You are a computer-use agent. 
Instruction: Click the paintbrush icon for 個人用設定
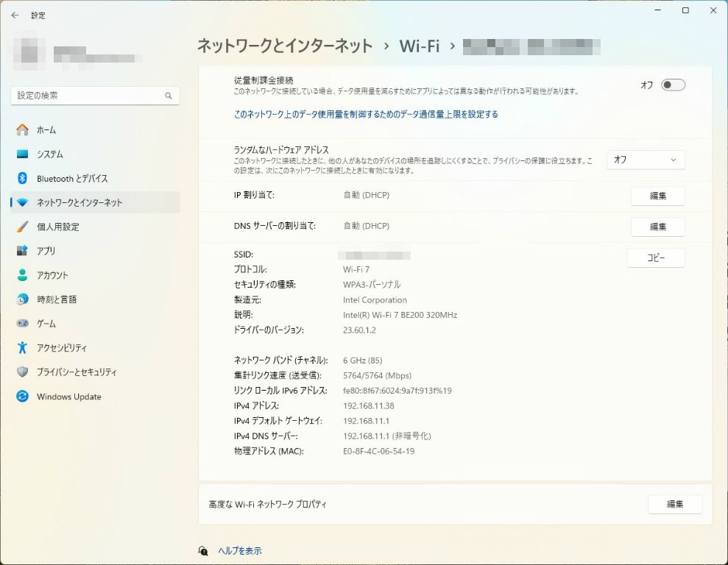pyautogui.click(x=22, y=227)
